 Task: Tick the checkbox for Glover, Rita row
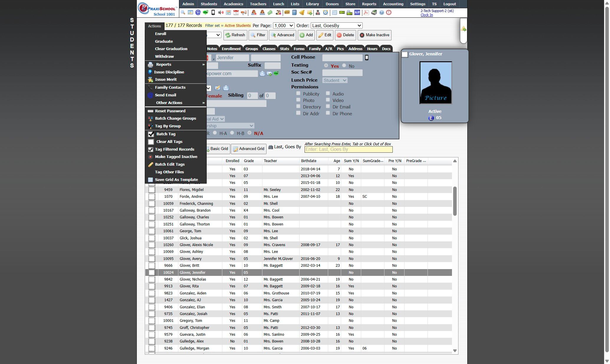(152, 286)
